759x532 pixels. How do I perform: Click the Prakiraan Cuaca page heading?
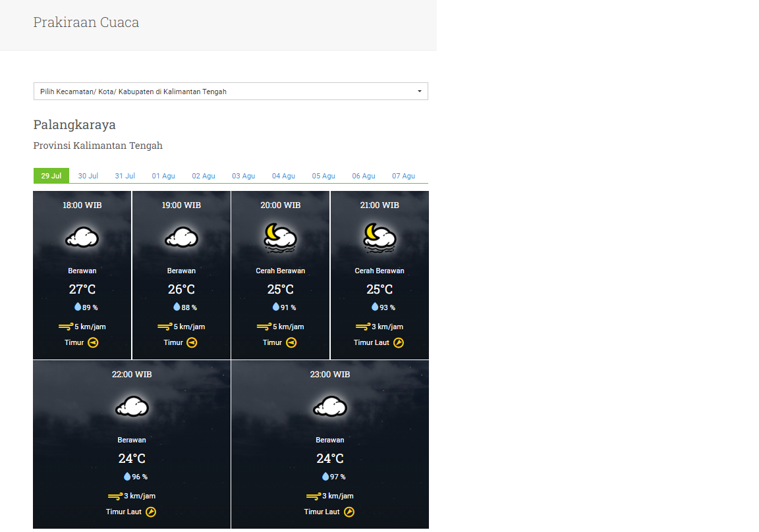86,22
